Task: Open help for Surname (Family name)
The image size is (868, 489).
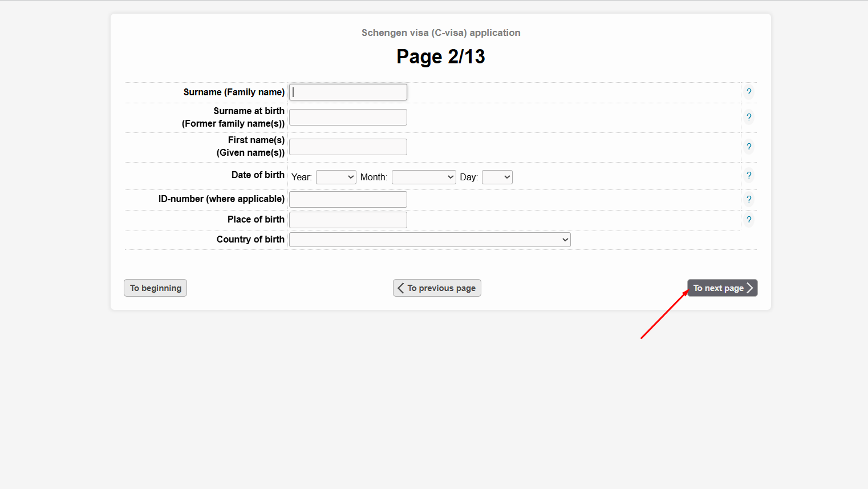Action: 749,92
